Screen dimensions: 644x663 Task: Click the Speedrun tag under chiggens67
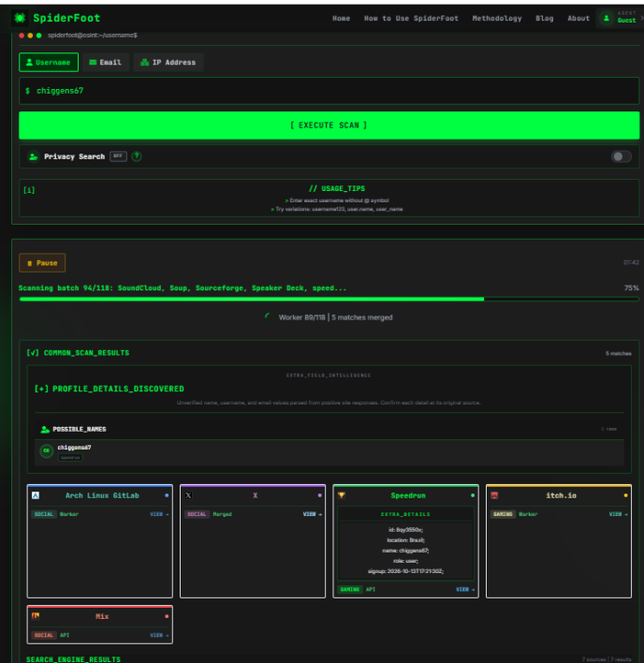coord(70,458)
